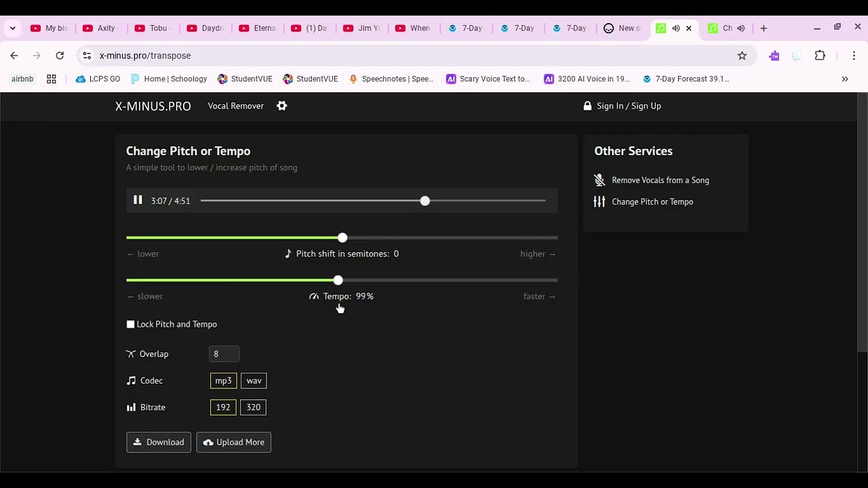Click the Remove Vocals microphone icon

[599, 180]
